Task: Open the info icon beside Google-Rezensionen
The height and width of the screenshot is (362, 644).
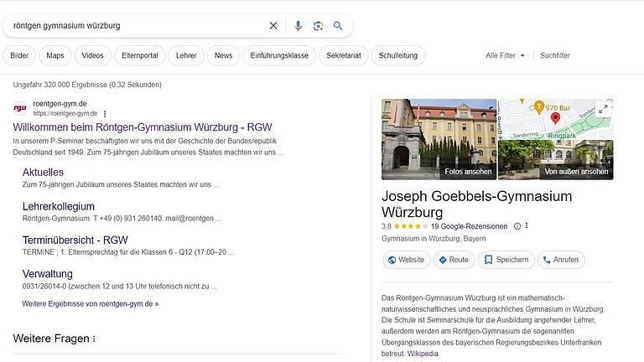Action: pyautogui.click(x=517, y=226)
